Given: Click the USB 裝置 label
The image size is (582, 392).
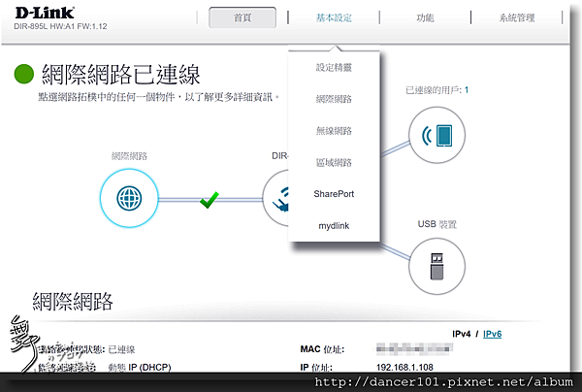Looking at the screenshot, I should (x=436, y=224).
